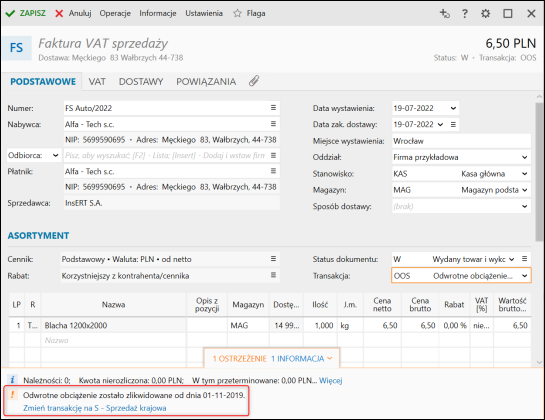Viewport: 545px width, 420px height.
Task: Click the star Flaga icon
Action: point(237,14)
